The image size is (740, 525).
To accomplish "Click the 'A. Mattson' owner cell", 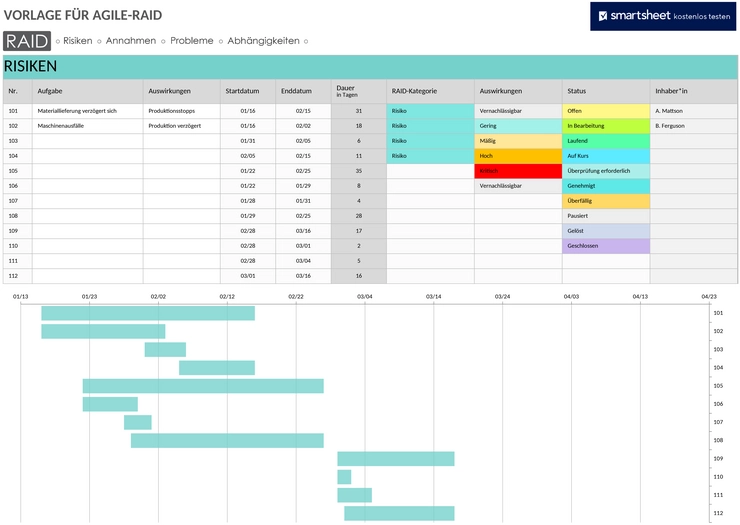I will (x=694, y=111).
